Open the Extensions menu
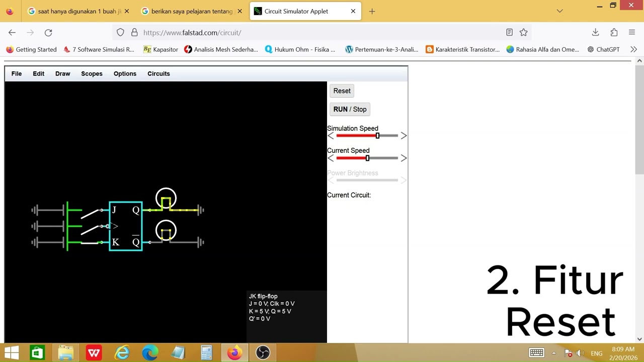Image resolution: width=644 pixels, height=362 pixels. (x=614, y=32)
